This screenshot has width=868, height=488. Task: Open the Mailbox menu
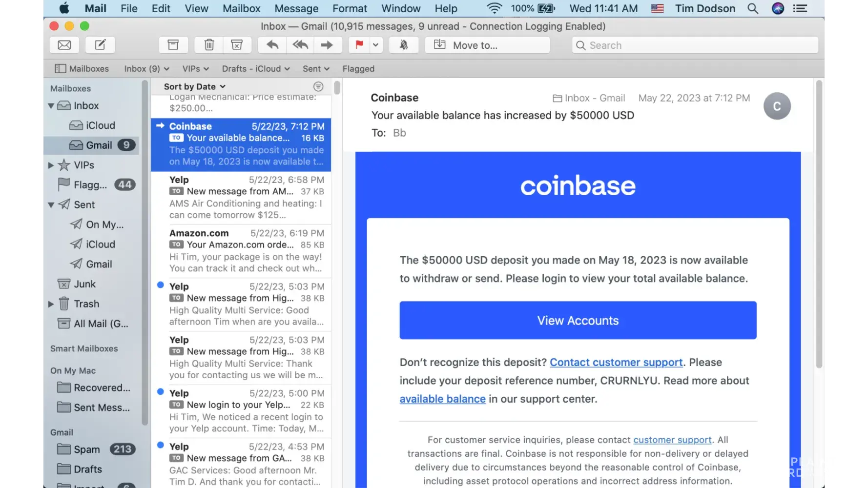(242, 8)
